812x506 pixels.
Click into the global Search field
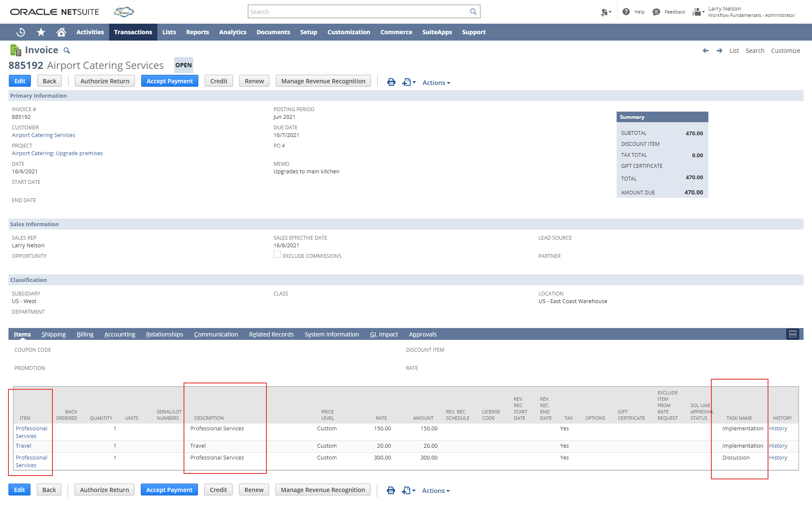tap(359, 12)
